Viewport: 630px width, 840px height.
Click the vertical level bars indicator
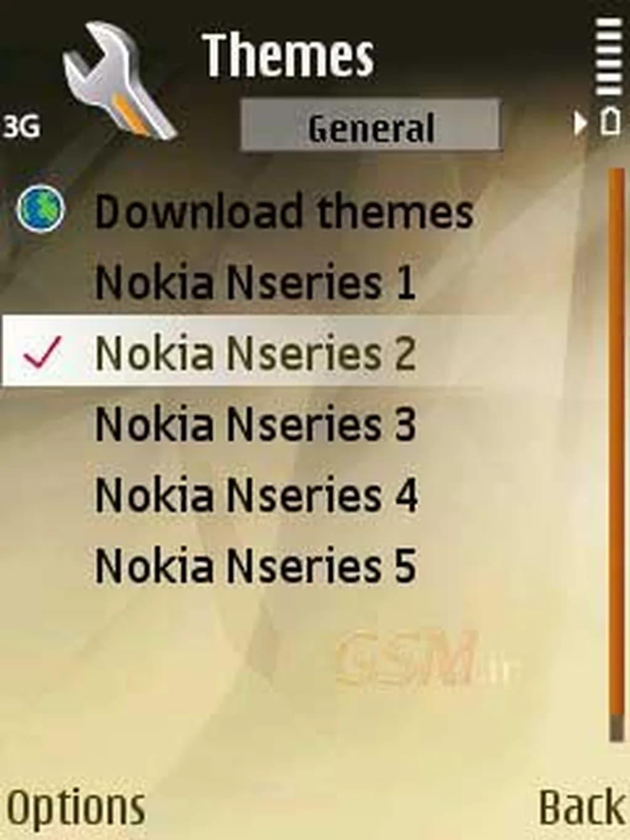click(x=609, y=57)
